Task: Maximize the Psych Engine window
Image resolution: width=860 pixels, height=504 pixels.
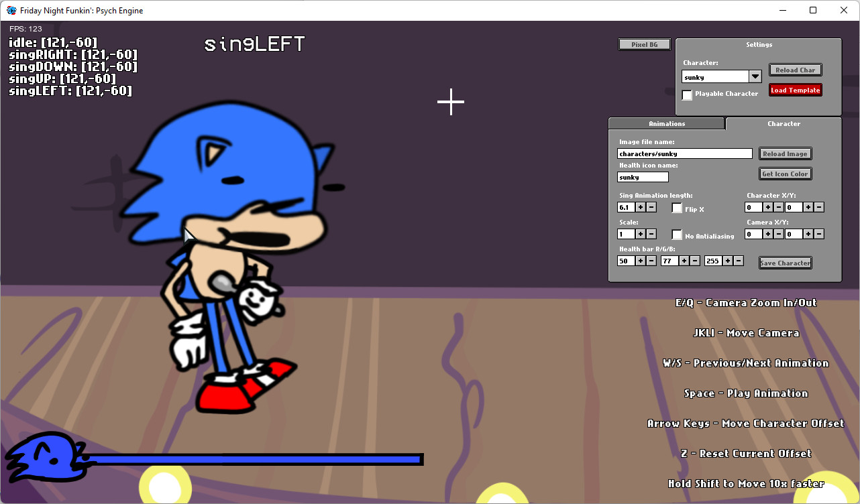Action: 813,10
